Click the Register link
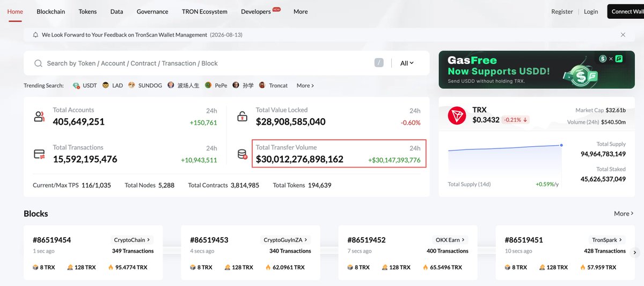Viewport: 644px width, 286px height. [x=562, y=11]
